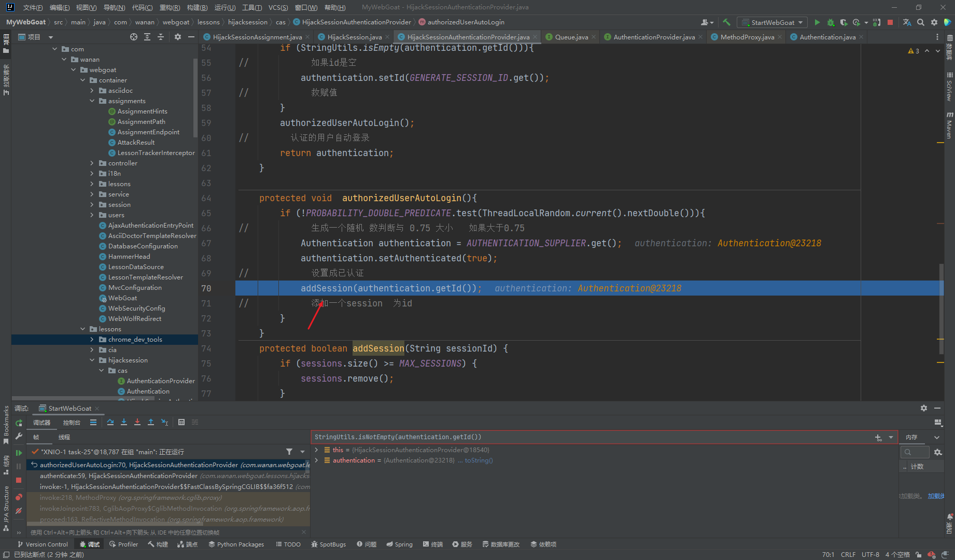Collapse the hijacksession folder

tap(92, 360)
